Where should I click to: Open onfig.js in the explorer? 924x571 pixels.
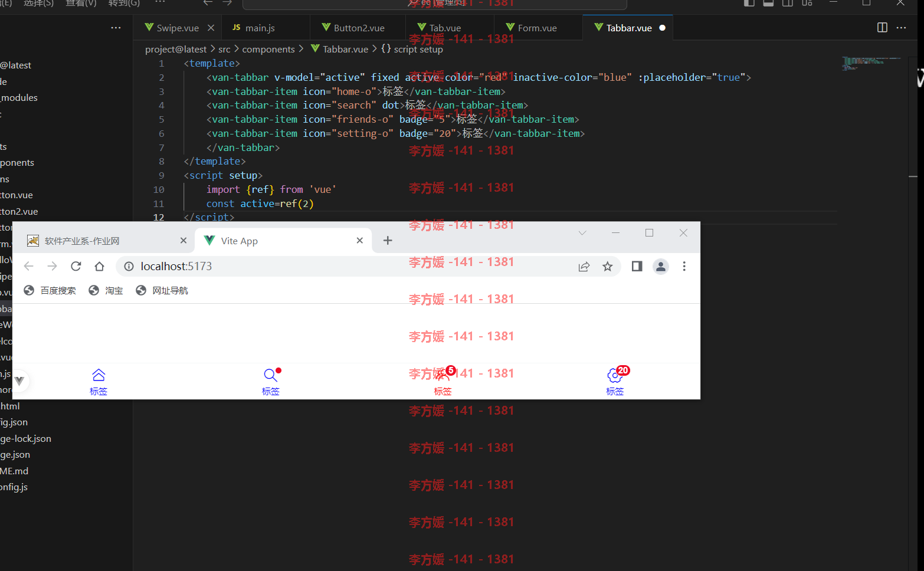(14, 487)
